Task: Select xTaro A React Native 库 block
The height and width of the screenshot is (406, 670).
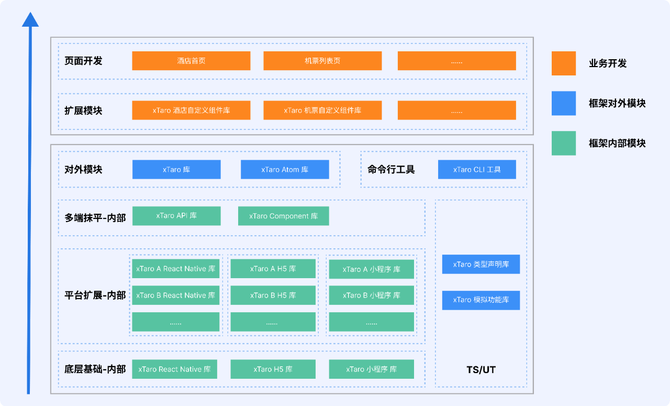Action: (x=175, y=269)
